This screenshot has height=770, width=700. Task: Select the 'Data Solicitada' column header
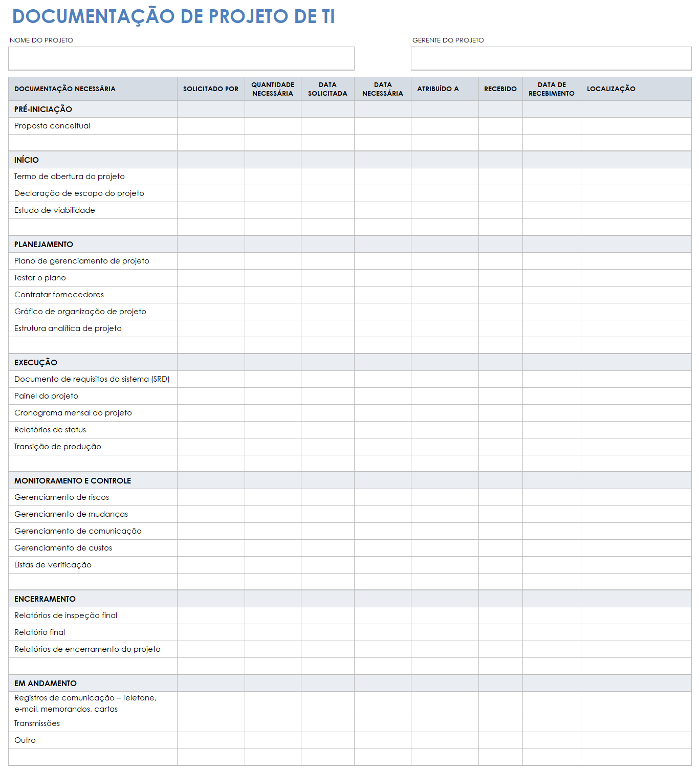[327, 89]
